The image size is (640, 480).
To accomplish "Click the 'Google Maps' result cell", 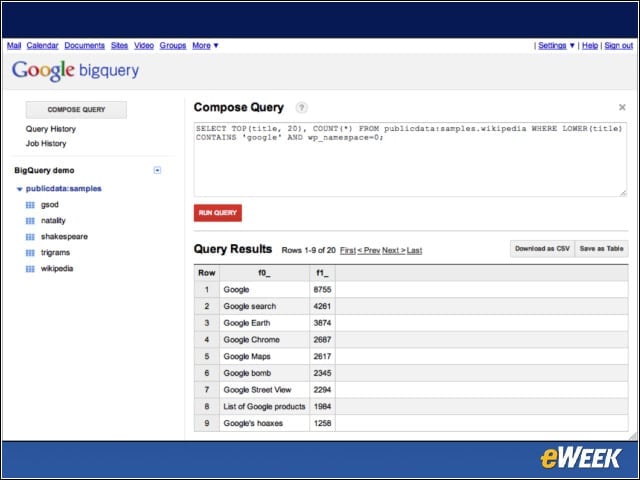I will pos(264,356).
